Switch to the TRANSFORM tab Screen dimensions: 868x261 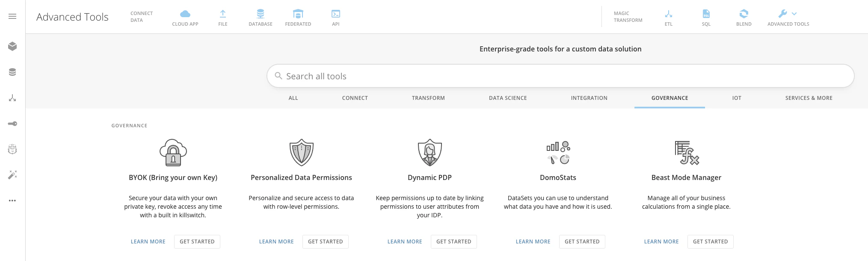[x=428, y=98]
